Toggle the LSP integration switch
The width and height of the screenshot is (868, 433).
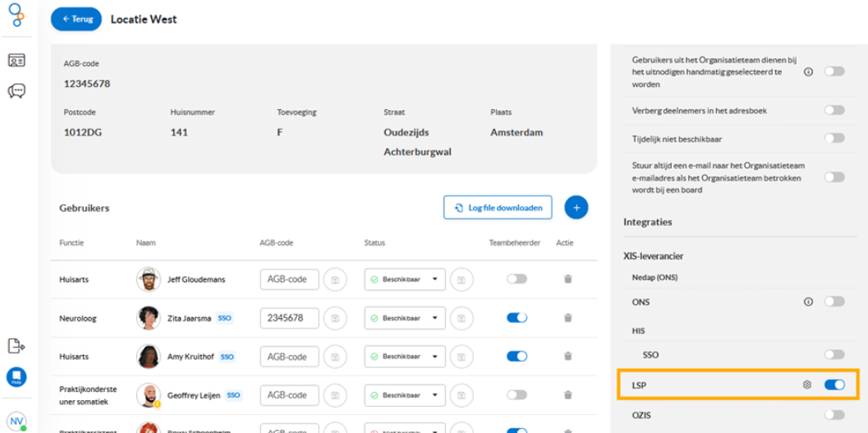(834, 385)
